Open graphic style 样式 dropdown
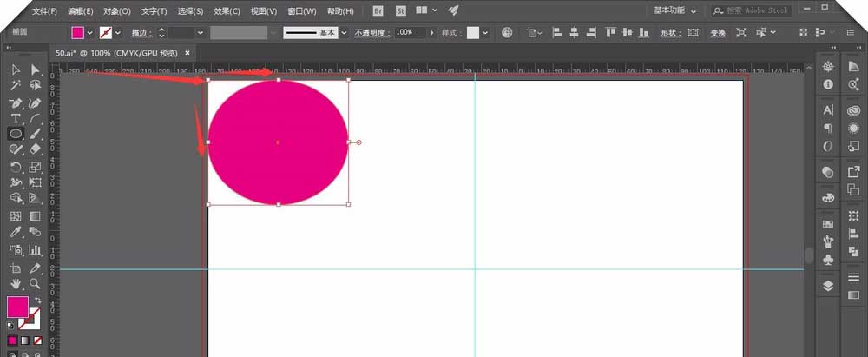The image size is (868, 357). coord(485,33)
